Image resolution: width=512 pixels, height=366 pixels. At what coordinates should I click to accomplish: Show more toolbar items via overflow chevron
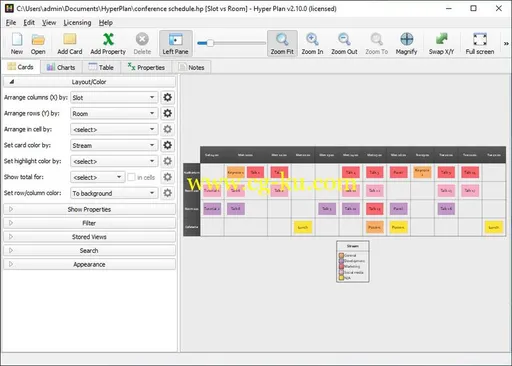pyautogui.click(x=506, y=43)
